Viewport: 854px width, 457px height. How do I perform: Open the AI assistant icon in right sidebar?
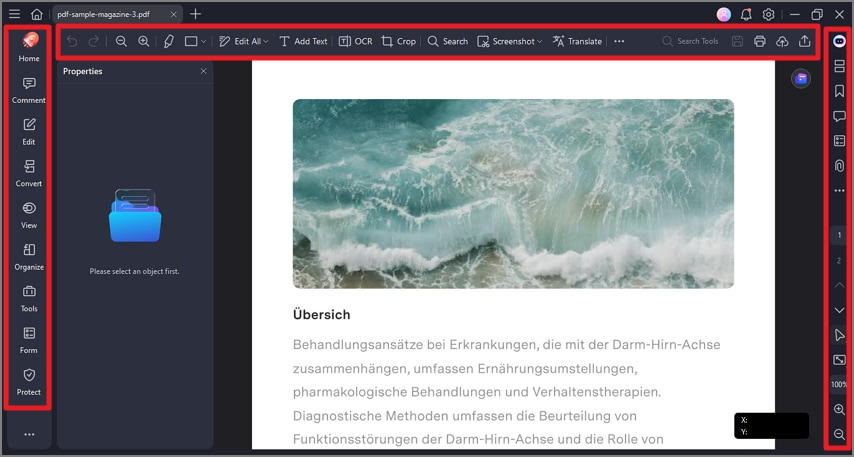pos(839,41)
